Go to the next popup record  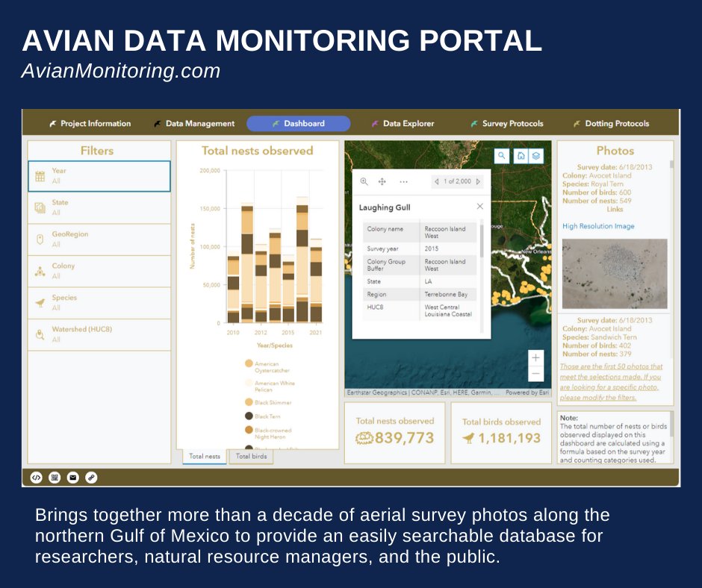pos(478,181)
